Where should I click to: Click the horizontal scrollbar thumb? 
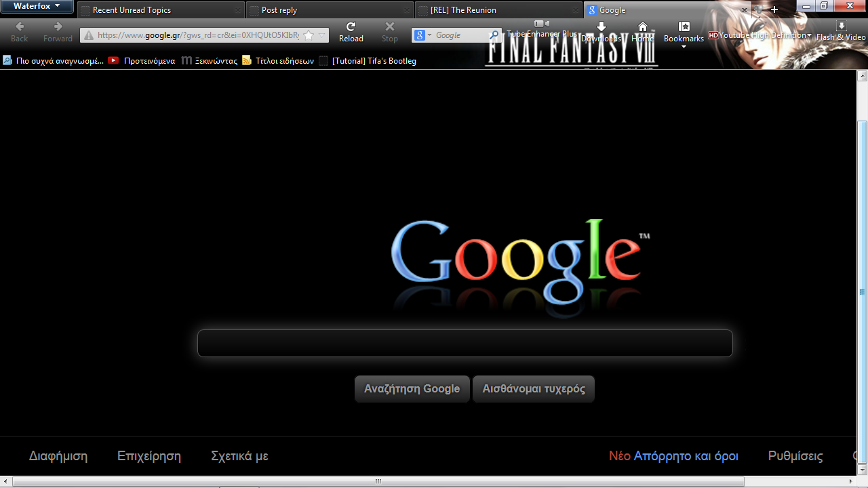point(378,482)
